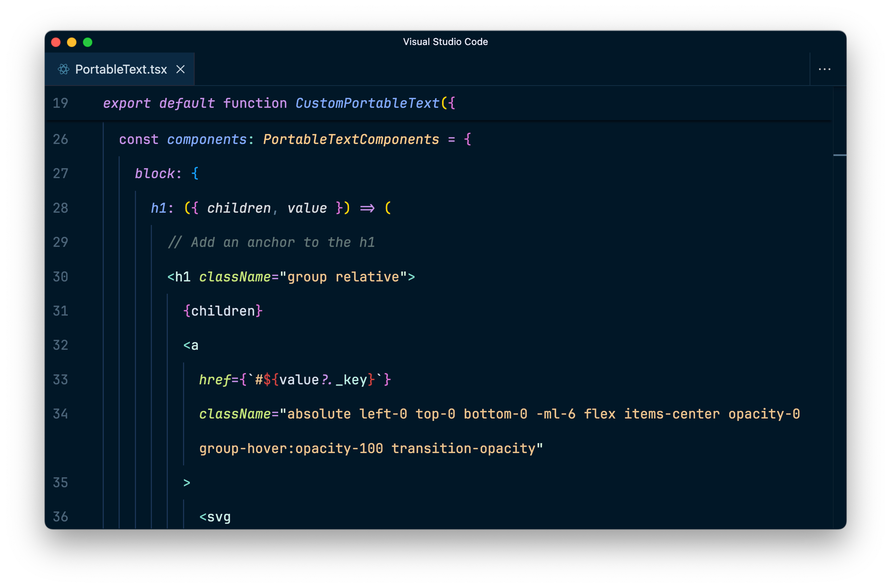
Task: Click the React file icon on PortableText tab
Action: 63,69
